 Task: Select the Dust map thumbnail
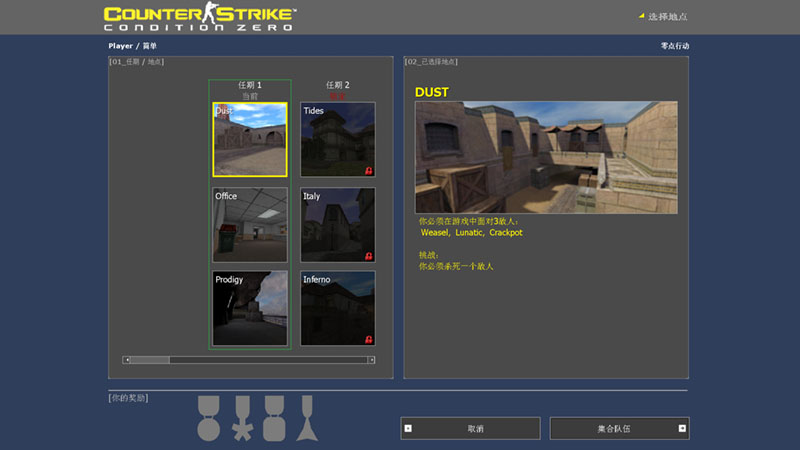pyautogui.click(x=250, y=139)
